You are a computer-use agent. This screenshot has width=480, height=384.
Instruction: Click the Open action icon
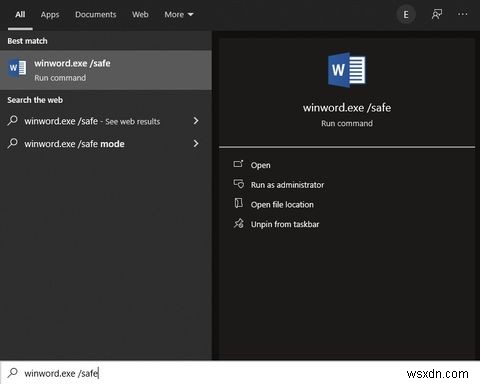(238, 164)
